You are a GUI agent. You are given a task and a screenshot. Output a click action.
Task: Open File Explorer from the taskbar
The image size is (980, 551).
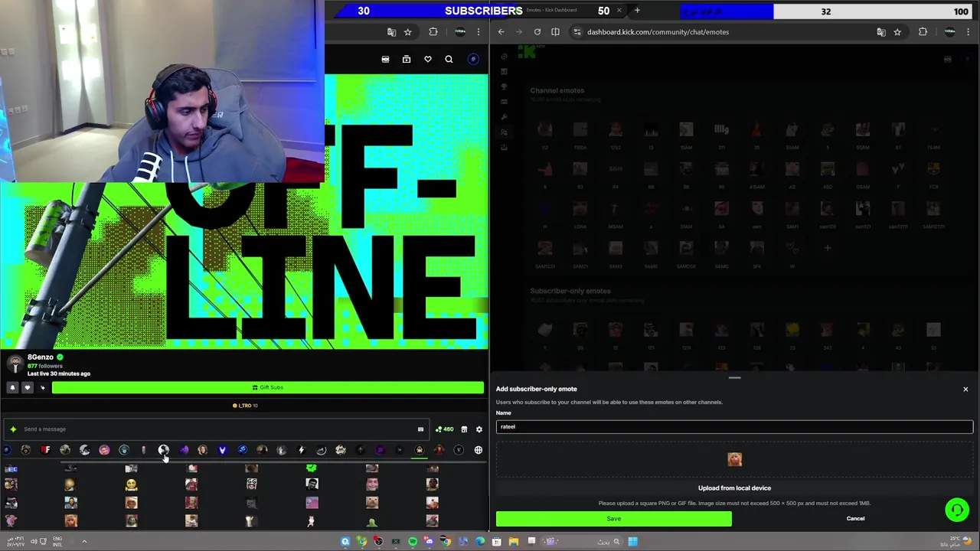point(514,542)
